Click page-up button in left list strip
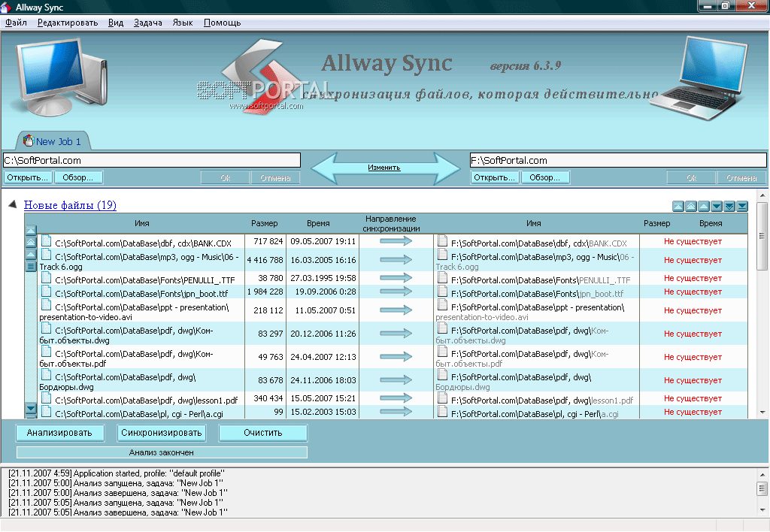The height and width of the screenshot is (532, 770). pos(30,242)
